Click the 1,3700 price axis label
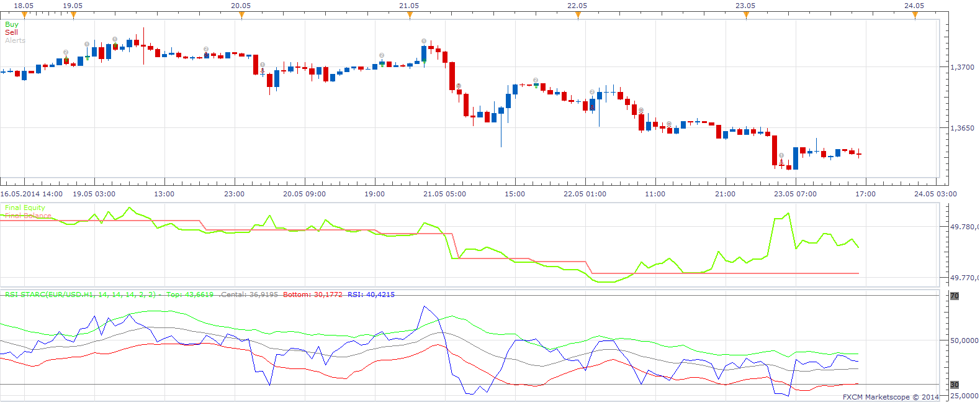 click(963, 67)
